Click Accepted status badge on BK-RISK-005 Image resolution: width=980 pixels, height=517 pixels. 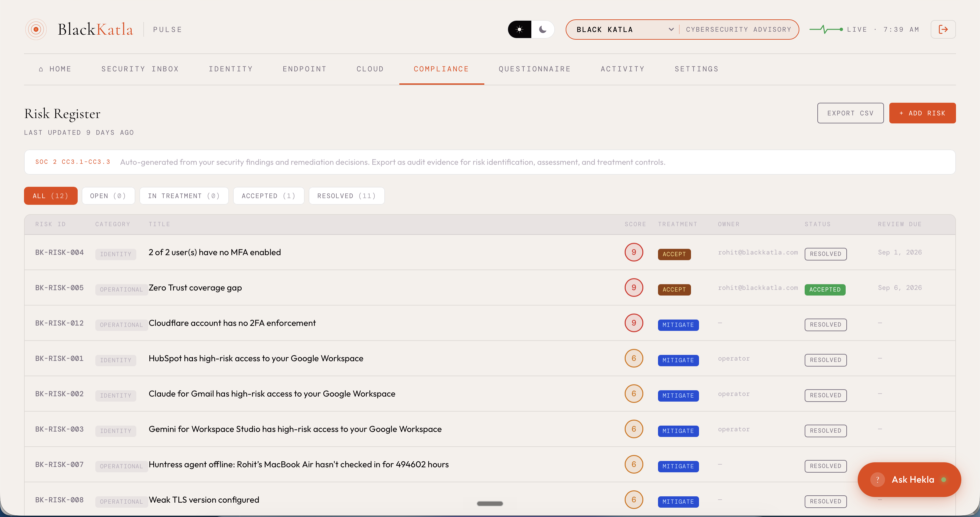click(x=825, y=290)
